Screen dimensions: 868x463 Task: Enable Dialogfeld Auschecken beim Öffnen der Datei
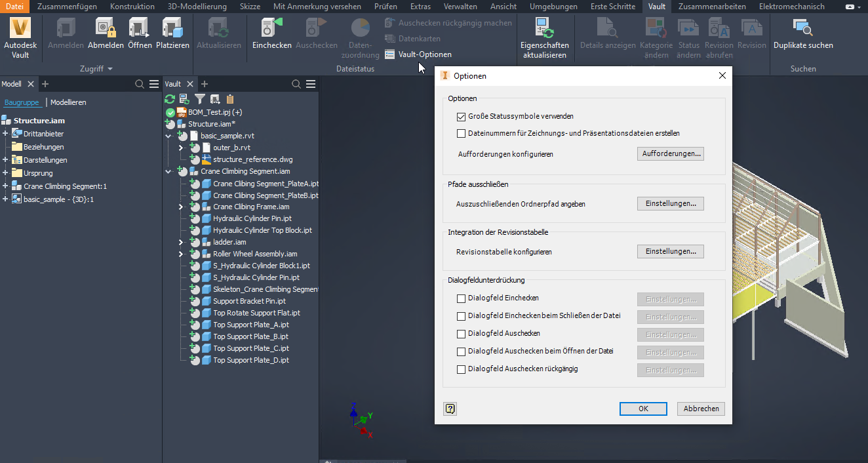coord(462,352)
